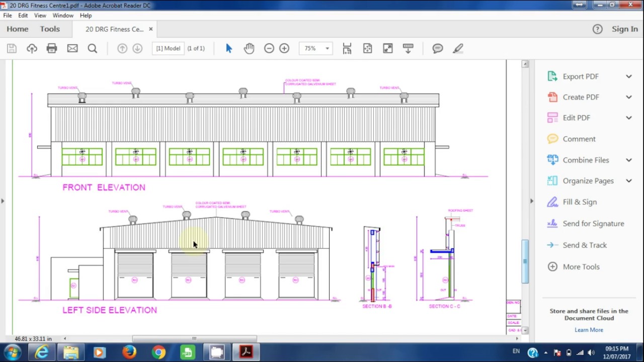Expand Combine Files options
Screen dimensions: 644x362
(629, 160)
